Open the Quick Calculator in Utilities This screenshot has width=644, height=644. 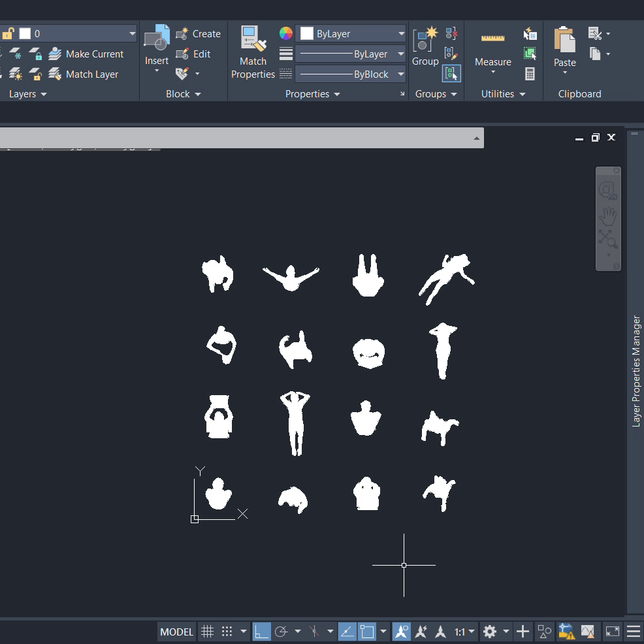tap(530, 74)
